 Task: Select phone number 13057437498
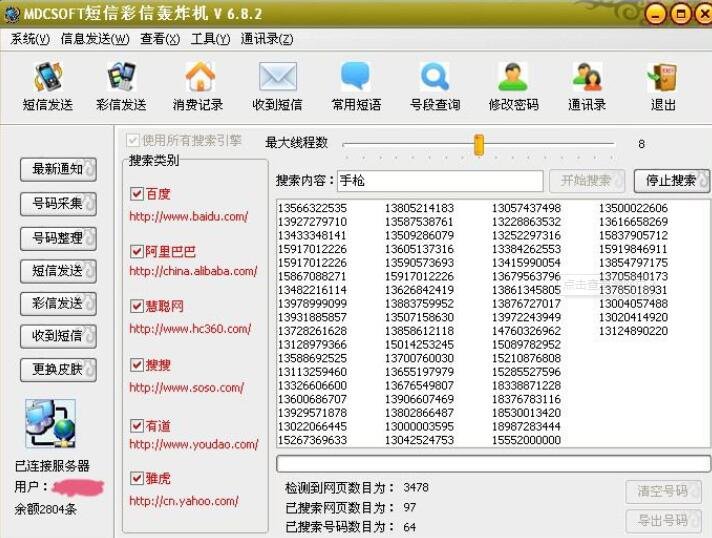tap(526, 208)
